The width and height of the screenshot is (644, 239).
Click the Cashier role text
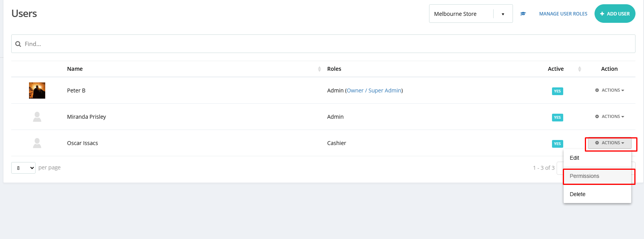pos(337,143)
